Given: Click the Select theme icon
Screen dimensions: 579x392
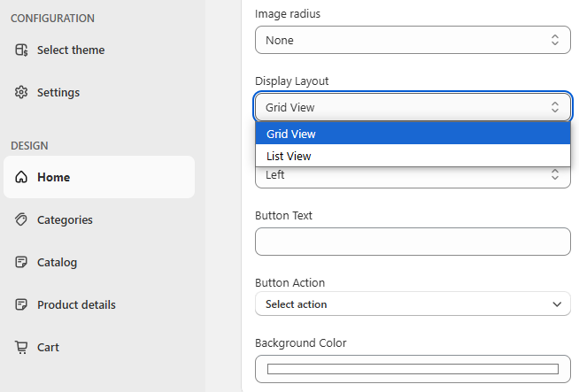Looking at the screenshot, I should 21,50.
